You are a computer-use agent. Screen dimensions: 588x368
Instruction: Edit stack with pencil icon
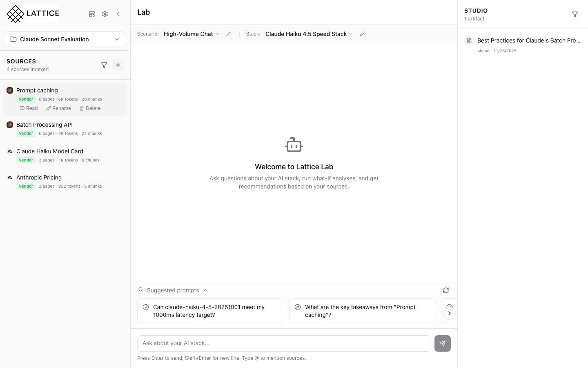pos(362,34)
